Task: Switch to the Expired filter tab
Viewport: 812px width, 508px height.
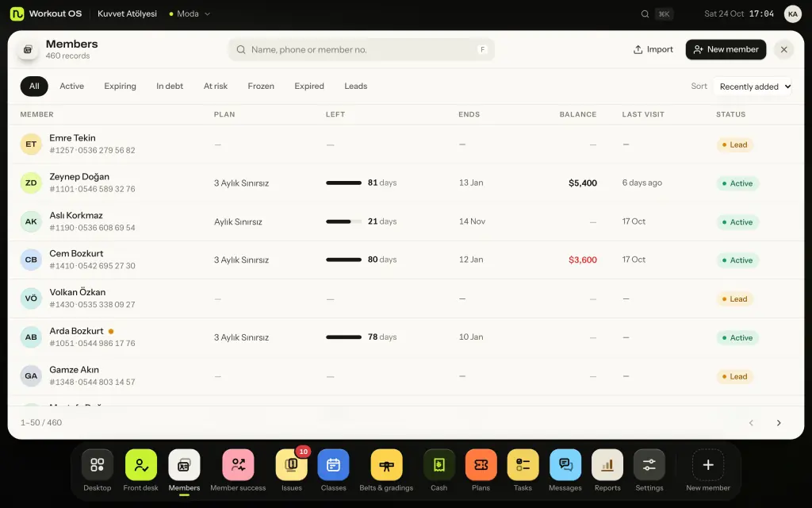Action: coord(309,86)
